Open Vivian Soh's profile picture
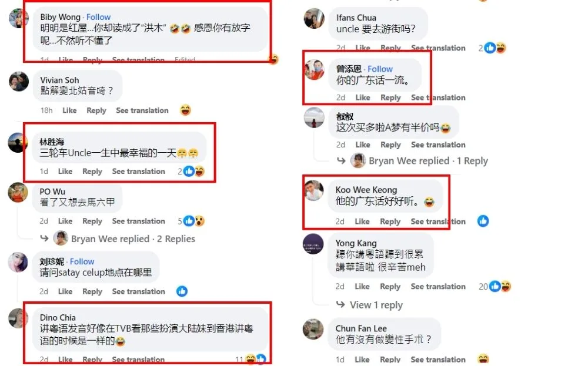588x366 pixels. coord(19,81)
